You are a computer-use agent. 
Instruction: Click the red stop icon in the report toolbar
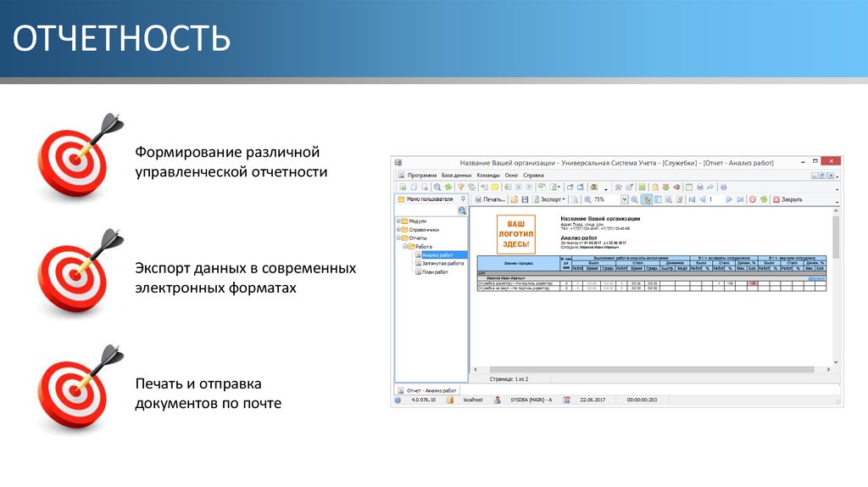click(x=753, y=199)
